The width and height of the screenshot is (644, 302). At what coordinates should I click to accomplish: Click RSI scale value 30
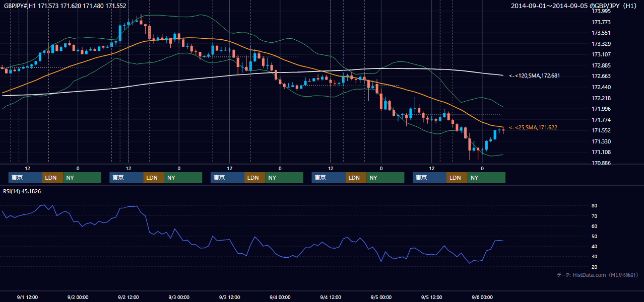(595, 257)
